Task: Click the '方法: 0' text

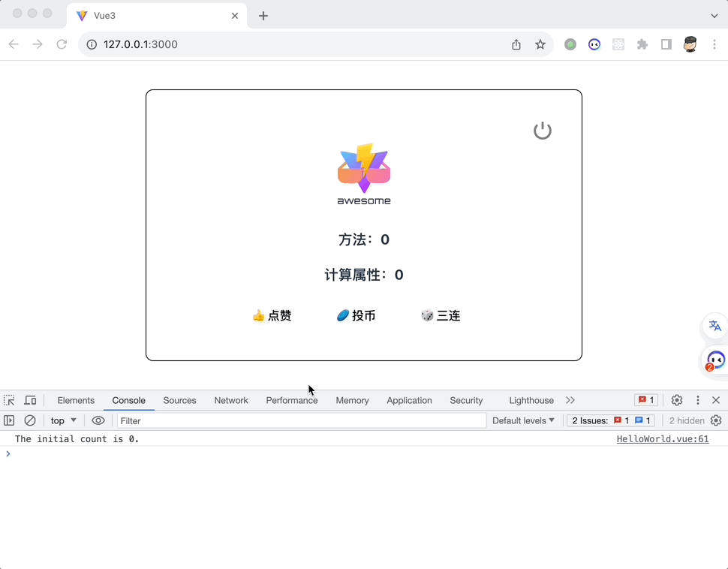Action: click(364, 239)
